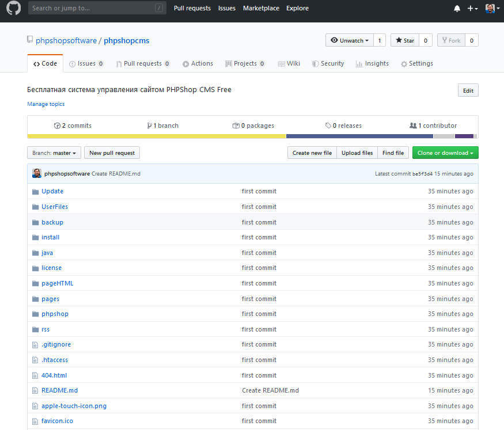Open phpshopcms repository name link
This screenshot has height=430, width=504.
point(126,41)
